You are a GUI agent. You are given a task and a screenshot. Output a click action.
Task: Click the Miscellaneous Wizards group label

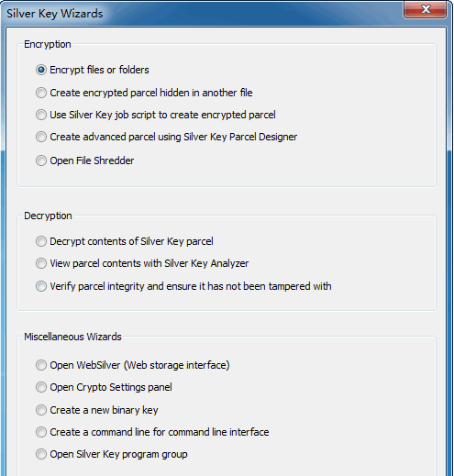[72, 337]
